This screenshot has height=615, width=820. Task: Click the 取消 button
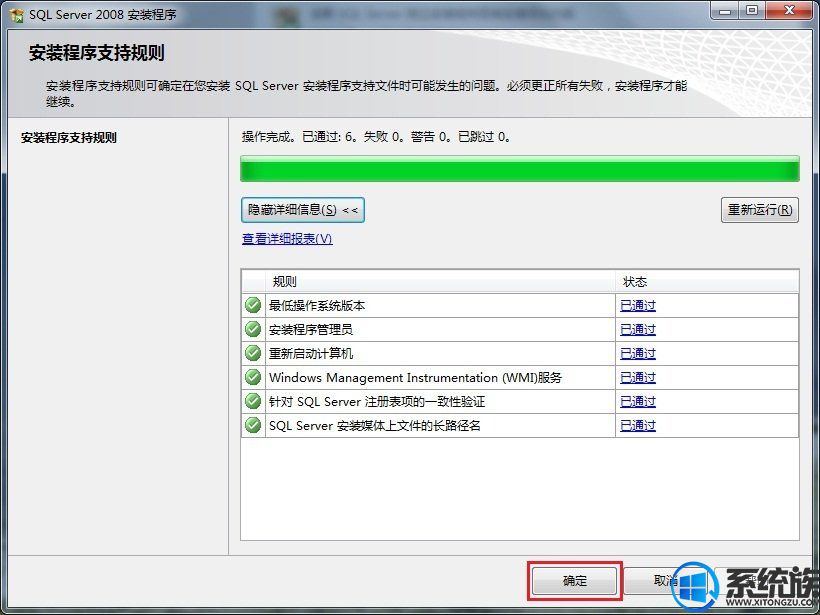click(665, 580)
